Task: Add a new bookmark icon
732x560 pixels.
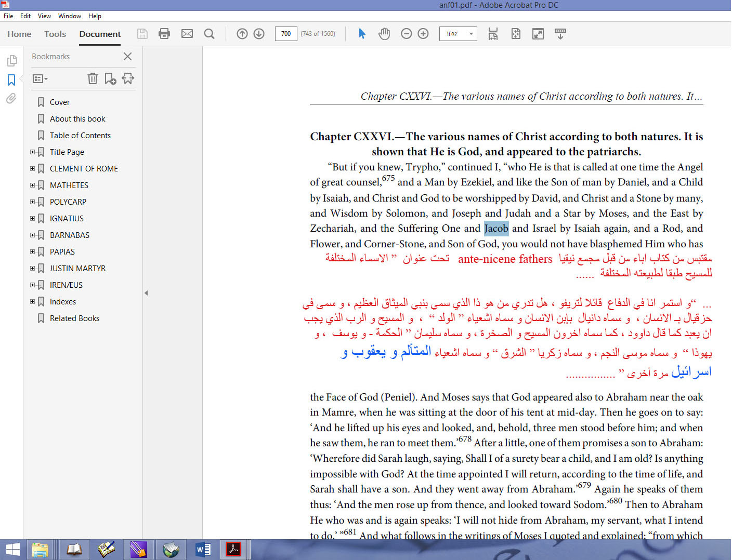Action: (x=110, y=78)
